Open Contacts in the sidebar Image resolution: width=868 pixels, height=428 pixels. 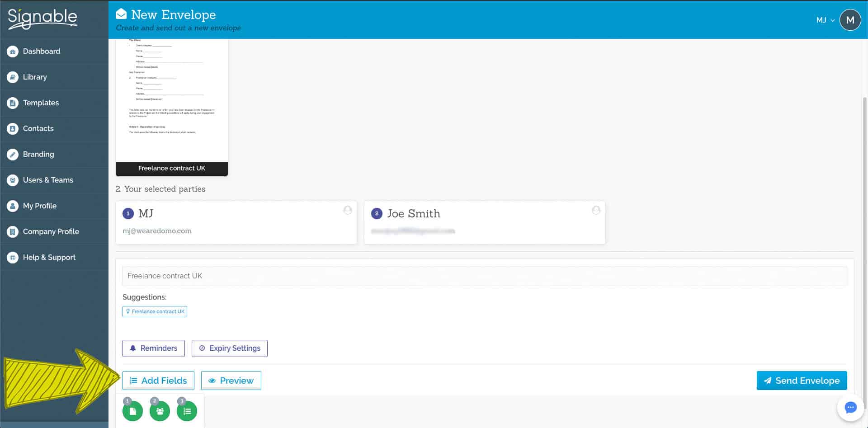click(38, 128)
